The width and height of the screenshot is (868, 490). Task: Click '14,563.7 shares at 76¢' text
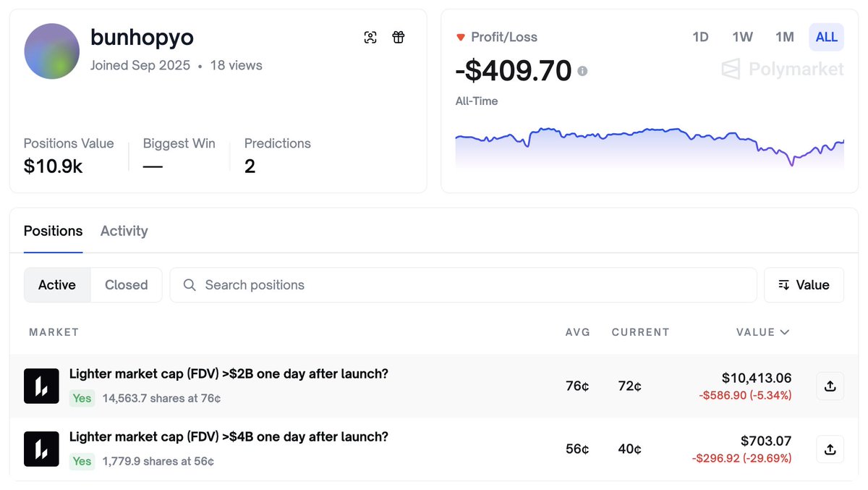(x=161, y=398)
